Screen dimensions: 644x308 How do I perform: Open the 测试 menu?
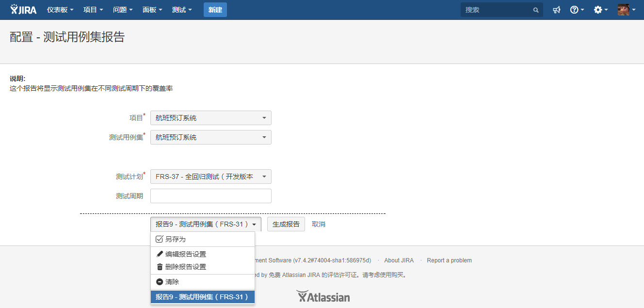[x=182, y=10]
